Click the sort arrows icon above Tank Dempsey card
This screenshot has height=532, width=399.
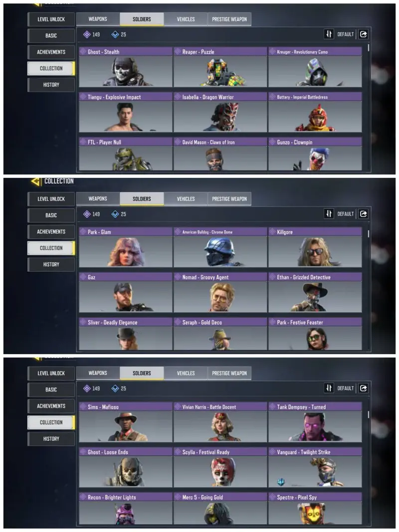(329, 388)
